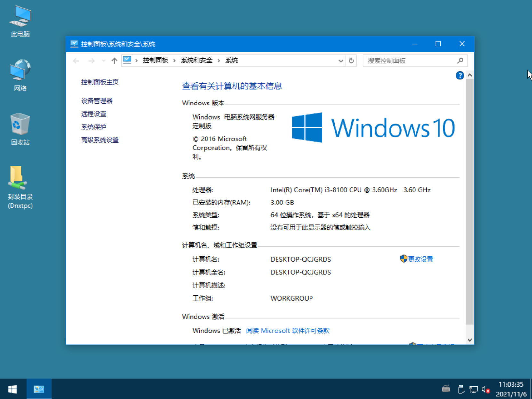Open 阅读 Microsoft 软件许可条款 link
This screenshot has width=532, height=399.
pos(288,330)
